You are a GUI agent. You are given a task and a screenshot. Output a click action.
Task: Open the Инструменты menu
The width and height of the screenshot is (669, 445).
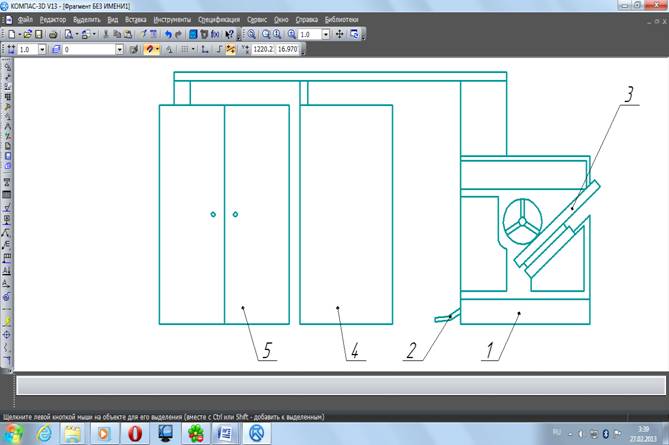coord(171,20)
